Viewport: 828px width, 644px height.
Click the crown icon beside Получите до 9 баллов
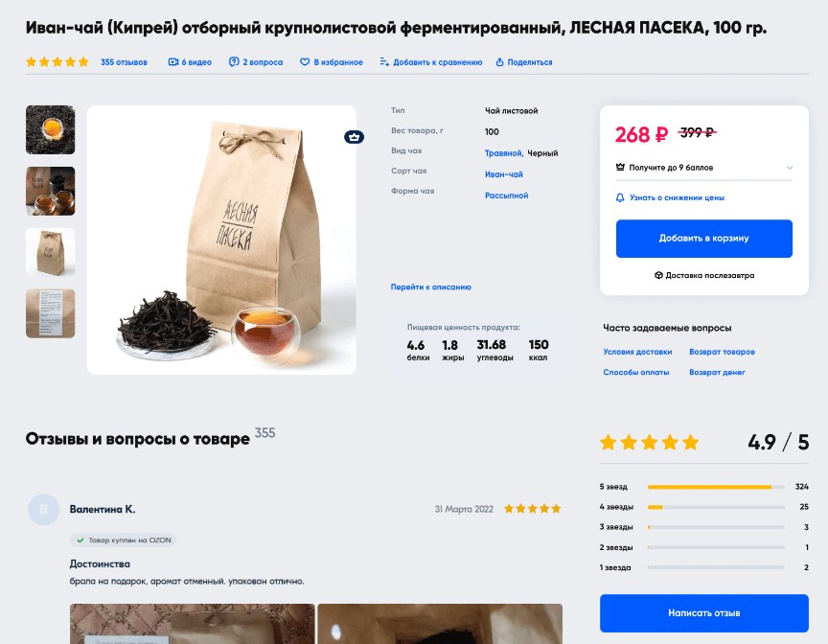click(x=620, y=168)
